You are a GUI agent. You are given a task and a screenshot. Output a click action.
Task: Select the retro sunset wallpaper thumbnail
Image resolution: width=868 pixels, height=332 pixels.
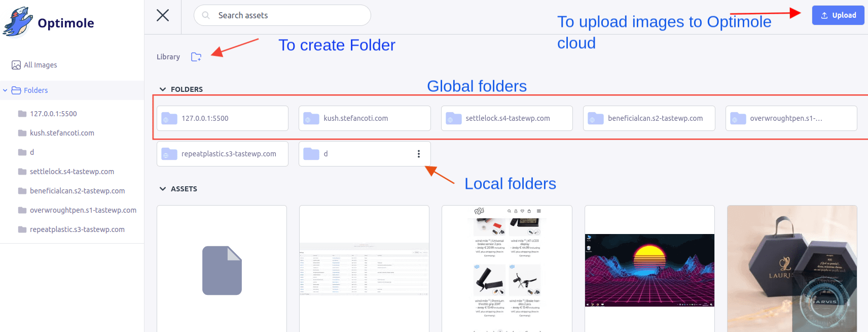(649, 269)
